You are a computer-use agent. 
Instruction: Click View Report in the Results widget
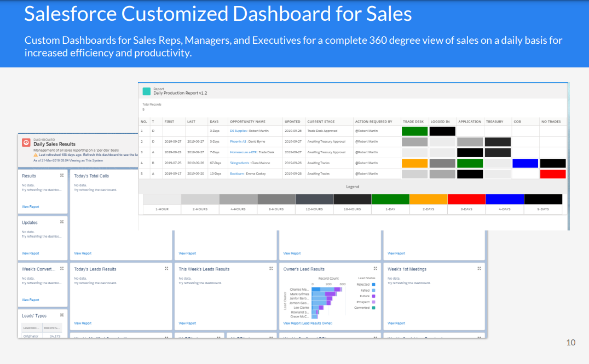(x=31, y=206)
